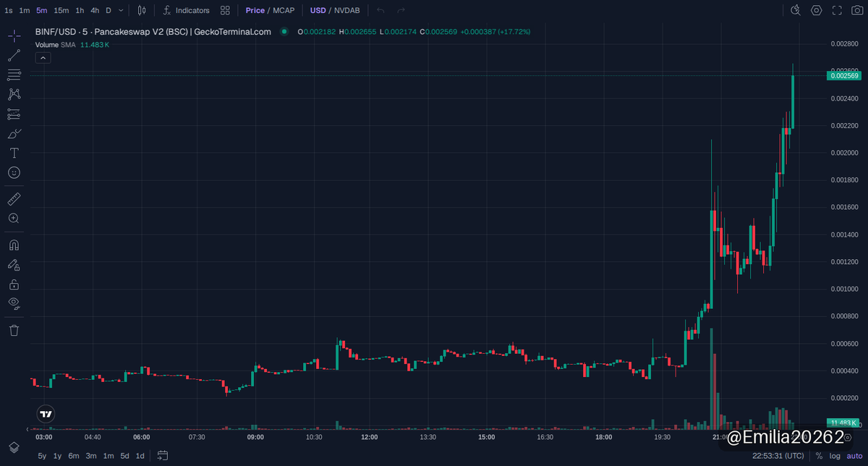Click the current price label 0.002569
The height and width of the screenshot is (466, 868).
[844, 75]
